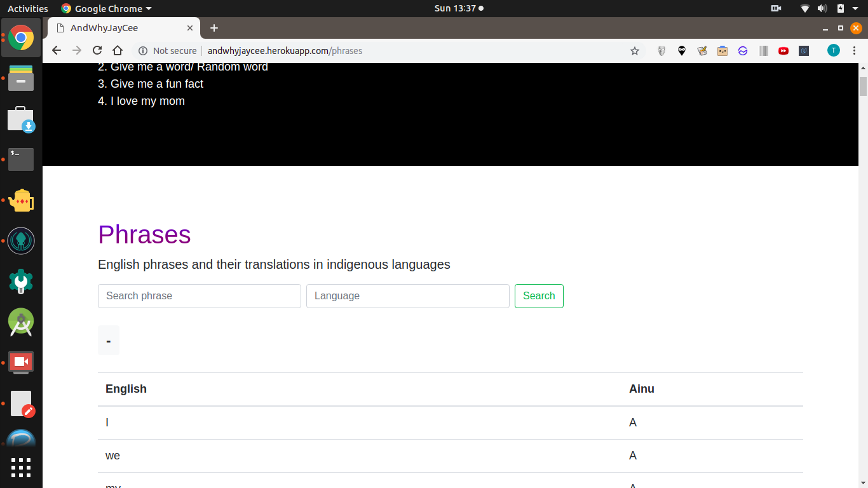The width and height of the screenshot is (868, 488).
Task: Open the system menu dropdown arrow
Action: pos(855,8)
